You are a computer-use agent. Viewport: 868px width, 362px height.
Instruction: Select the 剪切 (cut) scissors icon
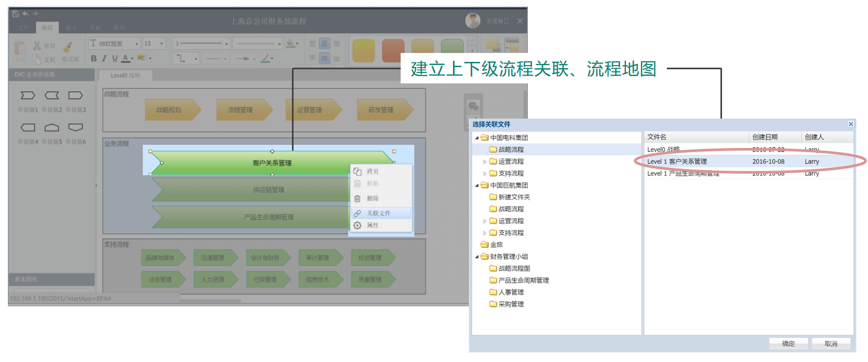[x=37, y=46]
